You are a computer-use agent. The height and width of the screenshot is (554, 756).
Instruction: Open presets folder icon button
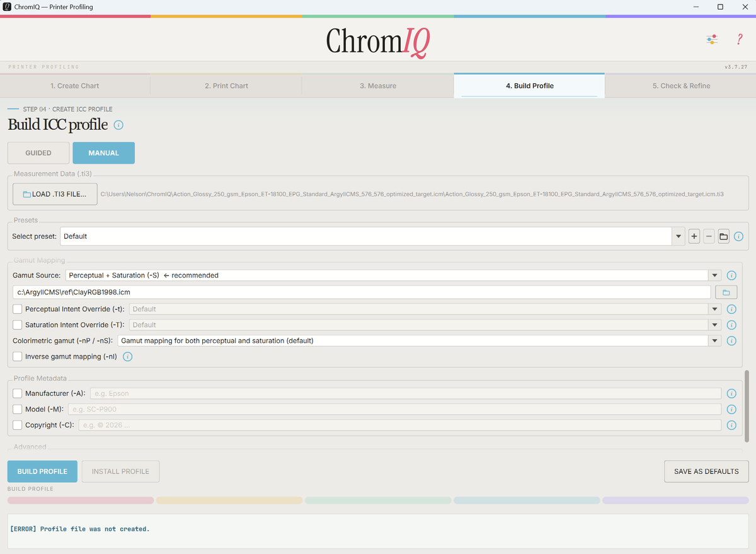click(724, 236)
